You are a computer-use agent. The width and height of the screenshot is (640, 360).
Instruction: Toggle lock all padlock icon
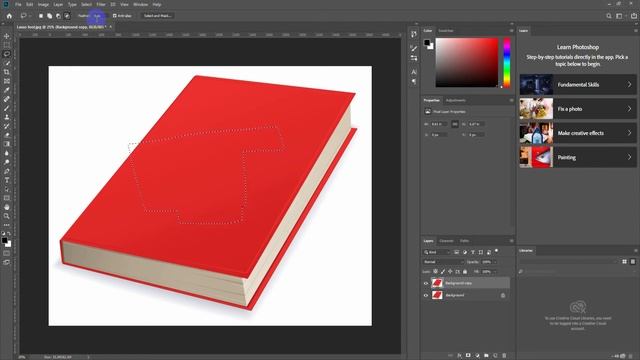465,271
